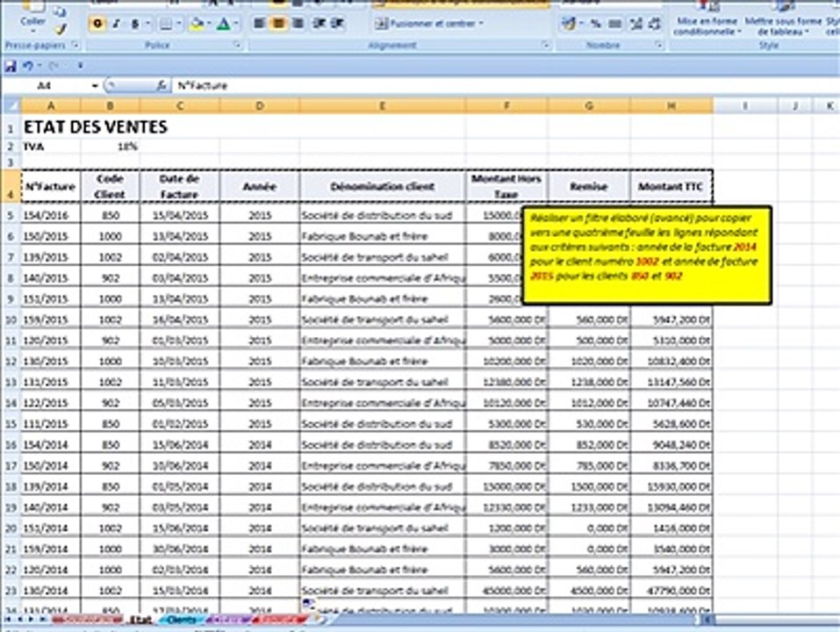Screen dimensions: 840x632
Task: Toggle bold formatting in Police group
Action: pos(97,24)
